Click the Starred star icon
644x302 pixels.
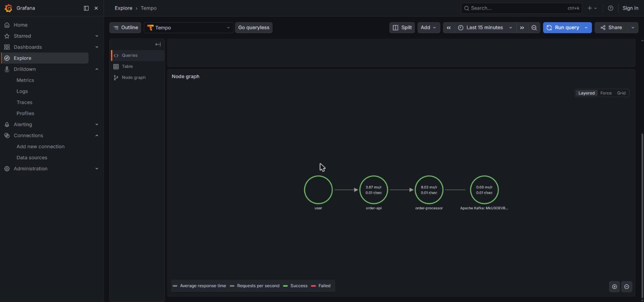(x=7, y=36)
